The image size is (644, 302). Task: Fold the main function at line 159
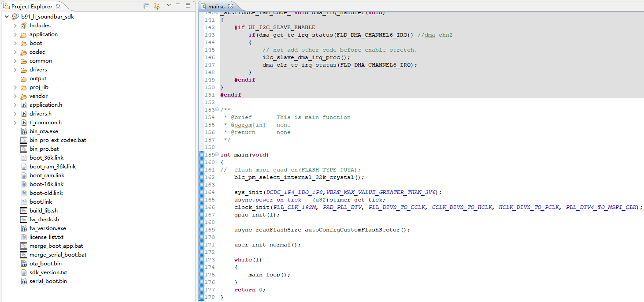(217, 155)
